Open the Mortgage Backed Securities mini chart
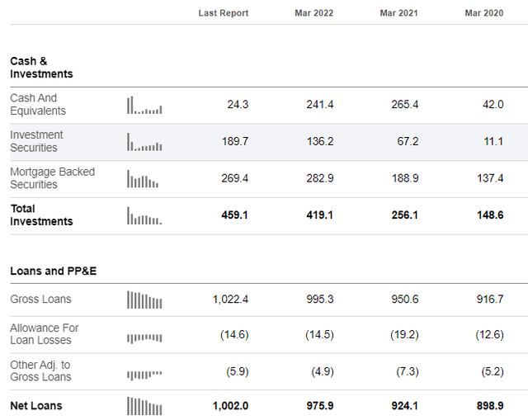 143,179
